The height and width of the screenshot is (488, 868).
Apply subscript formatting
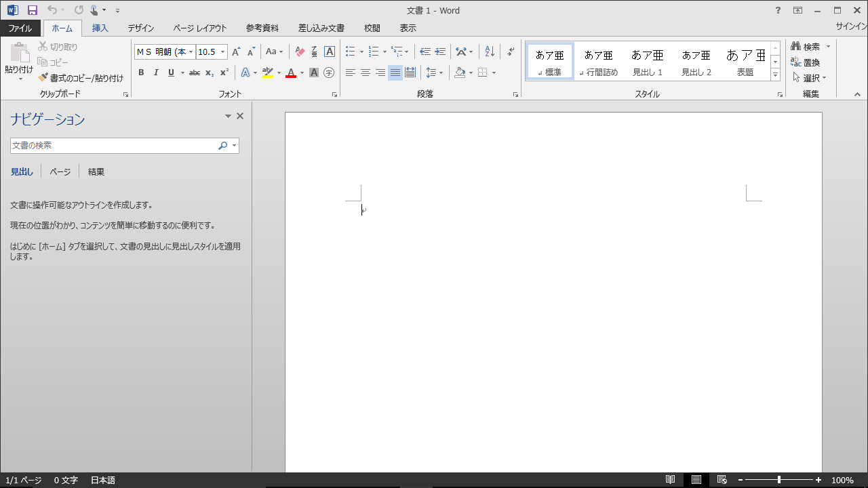point(210,73)
